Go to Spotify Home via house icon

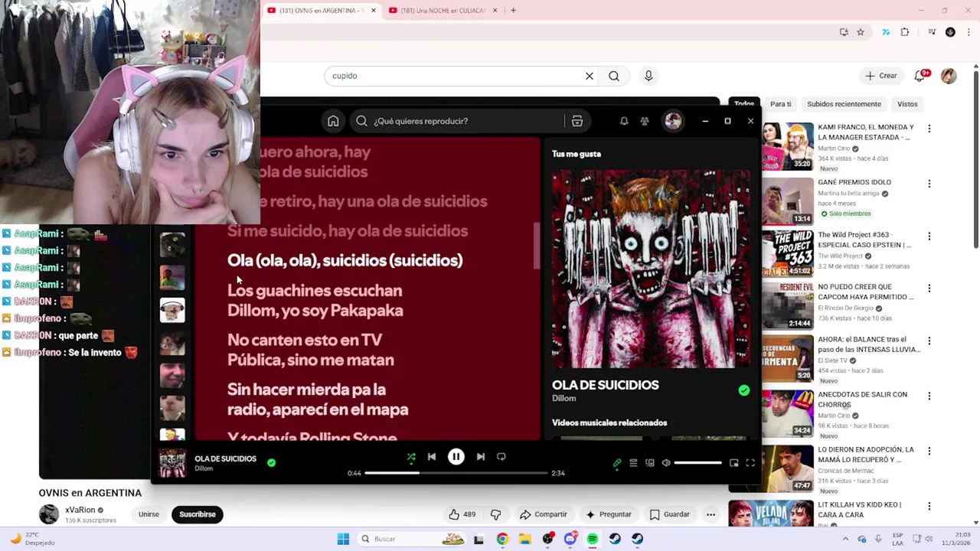(x=333, y=121)
